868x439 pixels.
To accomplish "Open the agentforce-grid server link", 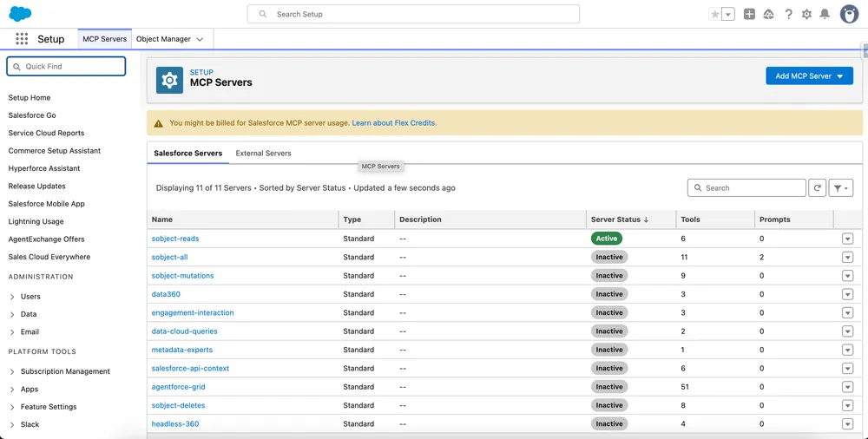I will pos(178,387).
